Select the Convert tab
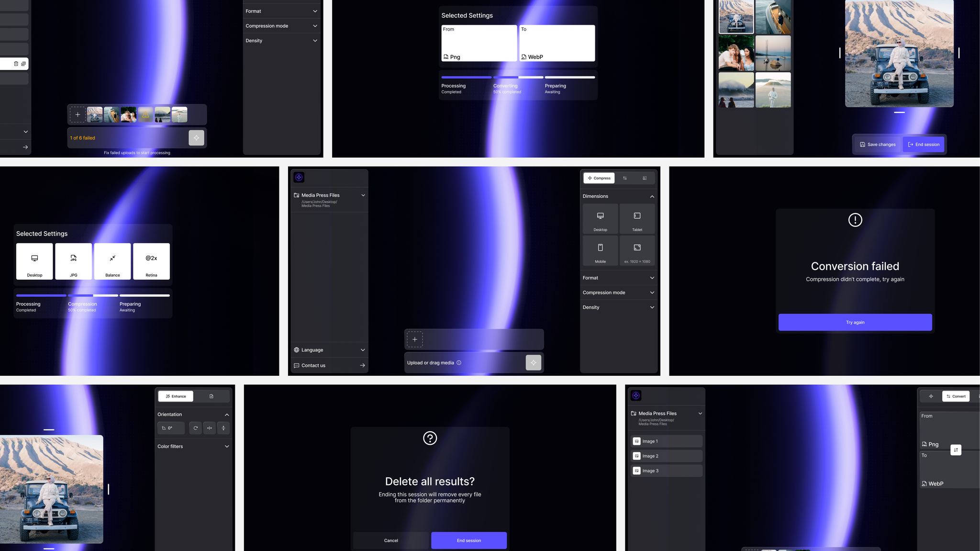Viewport: 980px width, 551px height. [x=956, y=396]
